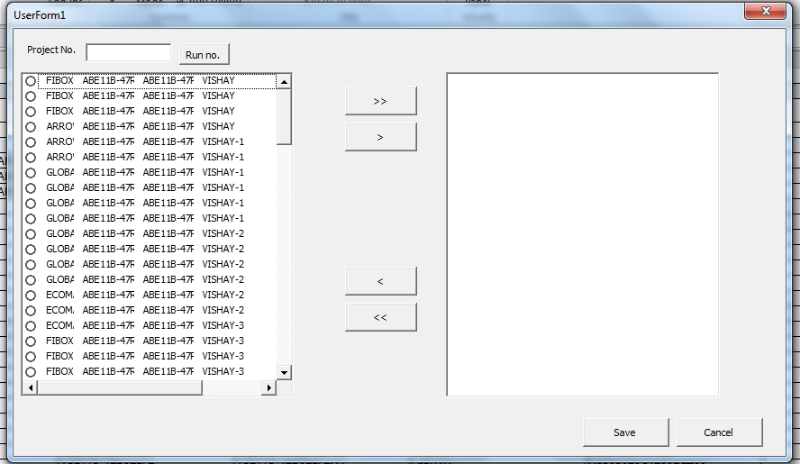This screenshot has height=464, width=800.
Task: Click the move-all-right '>>' button
Action: click(x=380, y=101)
